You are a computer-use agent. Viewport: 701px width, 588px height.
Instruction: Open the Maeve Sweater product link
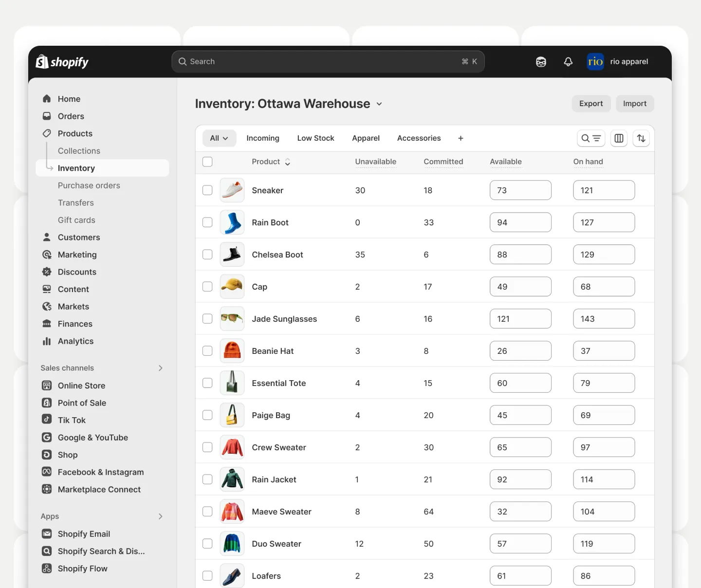(x=281, y=512)
